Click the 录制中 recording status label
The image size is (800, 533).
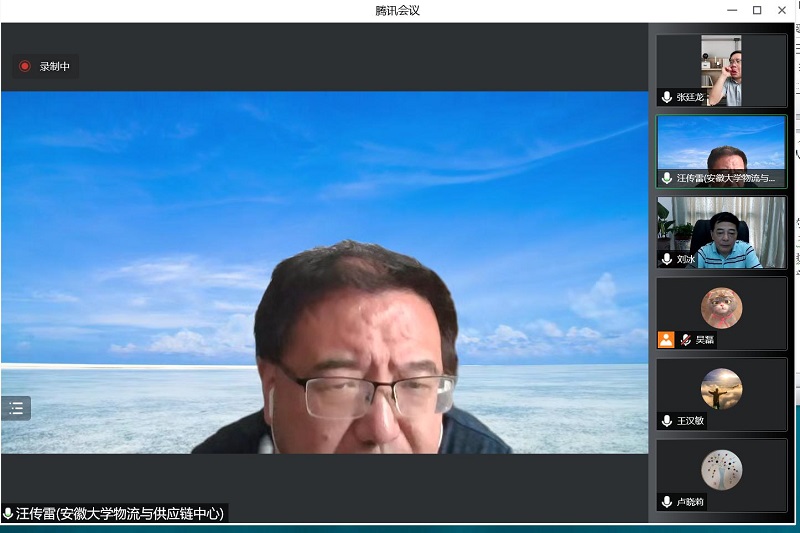tap(55, 67)
